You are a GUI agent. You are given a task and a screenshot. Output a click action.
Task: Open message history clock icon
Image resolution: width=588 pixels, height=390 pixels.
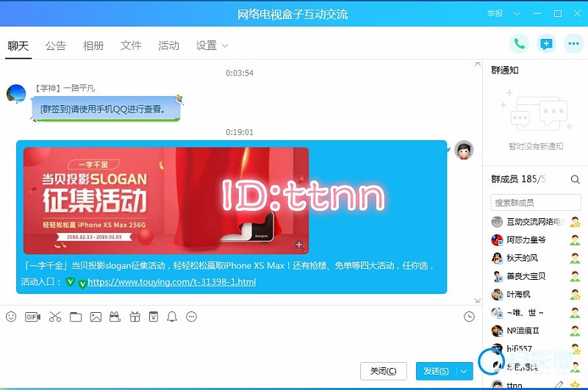[469, 317]
